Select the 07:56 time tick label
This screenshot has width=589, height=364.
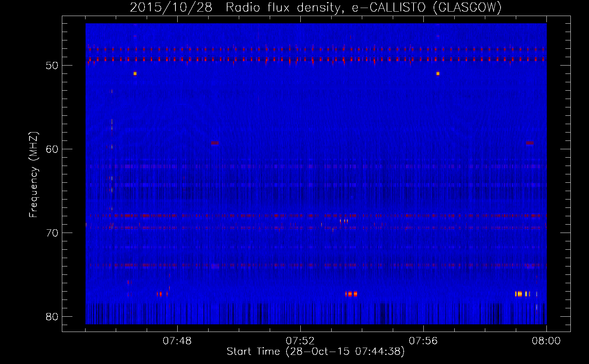423,341
